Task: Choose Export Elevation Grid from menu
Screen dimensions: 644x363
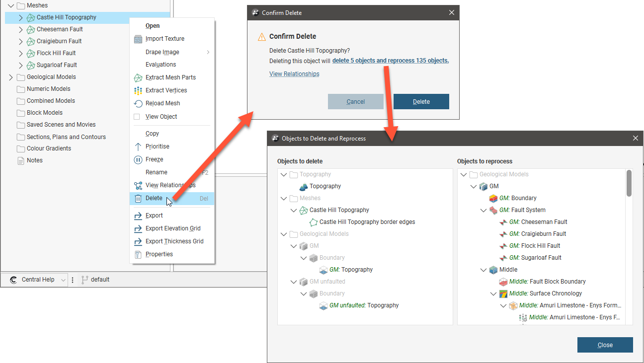Action: [173, 228]
